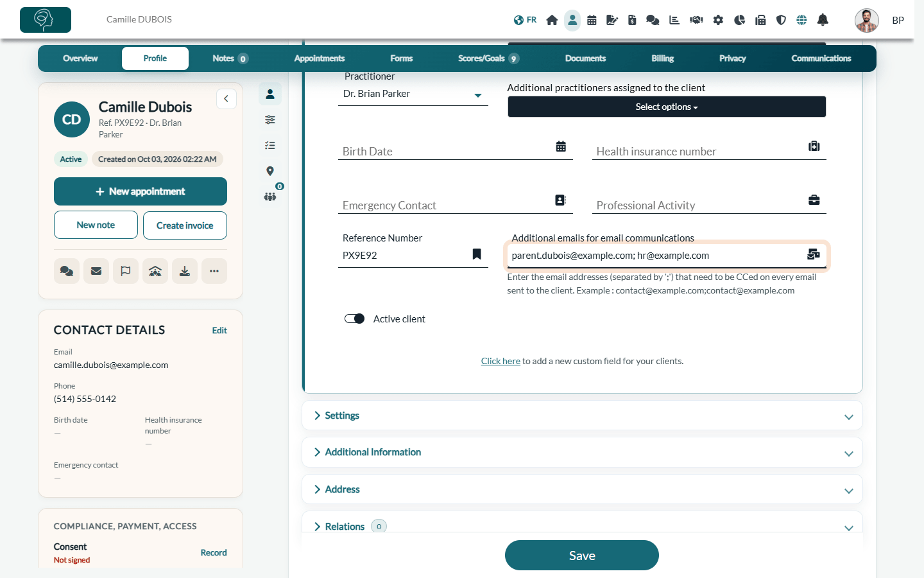Click the Birth Date input field

456,151
